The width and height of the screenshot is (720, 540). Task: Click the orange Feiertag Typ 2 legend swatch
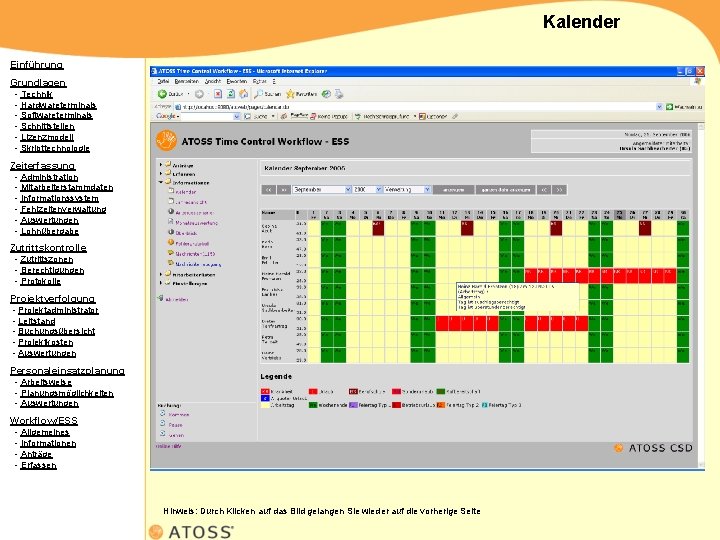click(441, 405)
